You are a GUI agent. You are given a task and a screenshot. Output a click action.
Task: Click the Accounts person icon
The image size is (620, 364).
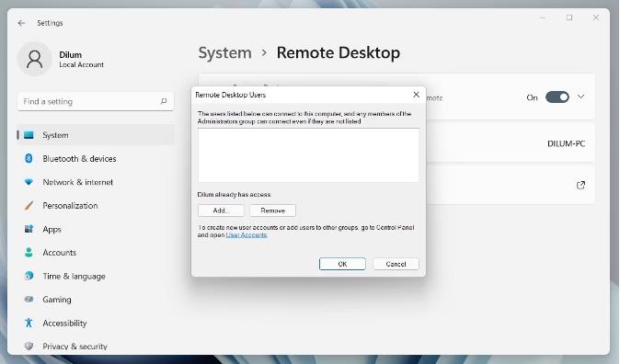[x=29, y=252]
